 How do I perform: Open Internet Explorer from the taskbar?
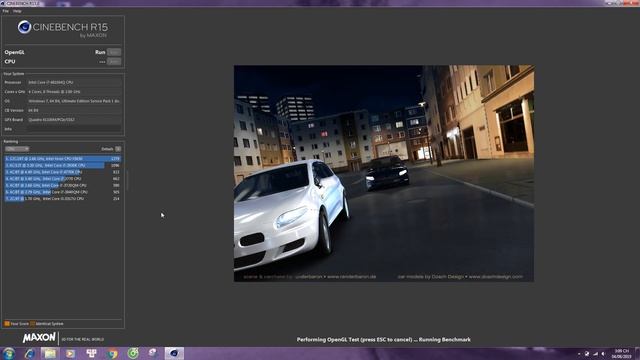pyautogui.click(x=29, y=353)
